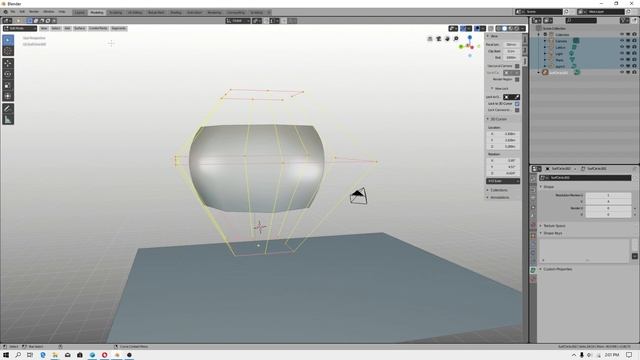This screenshot has height=360, width=640.
Task: Click the Focal Length value field
Action: tap(511, 44)
